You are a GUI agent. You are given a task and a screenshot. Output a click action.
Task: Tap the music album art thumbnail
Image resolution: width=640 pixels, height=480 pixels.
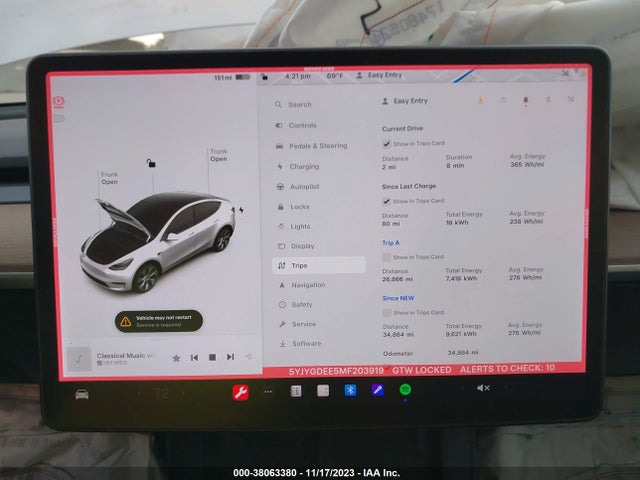tap(79, 359)
